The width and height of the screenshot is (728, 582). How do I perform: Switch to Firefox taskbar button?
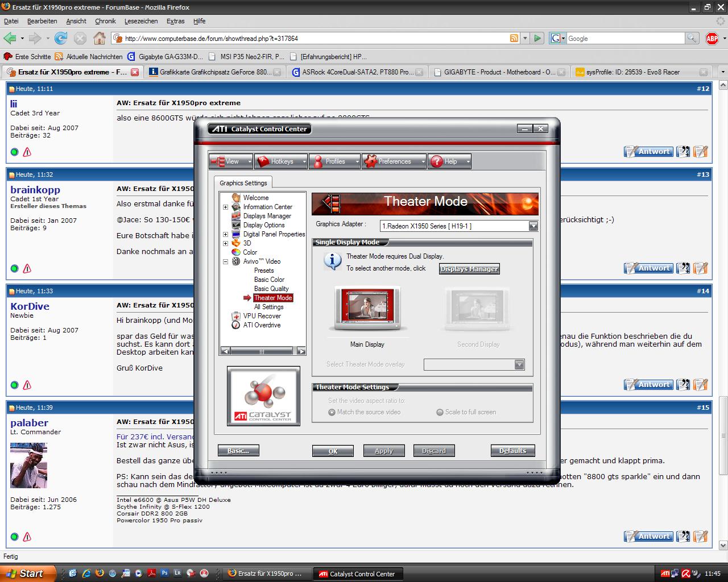[266, 573]
